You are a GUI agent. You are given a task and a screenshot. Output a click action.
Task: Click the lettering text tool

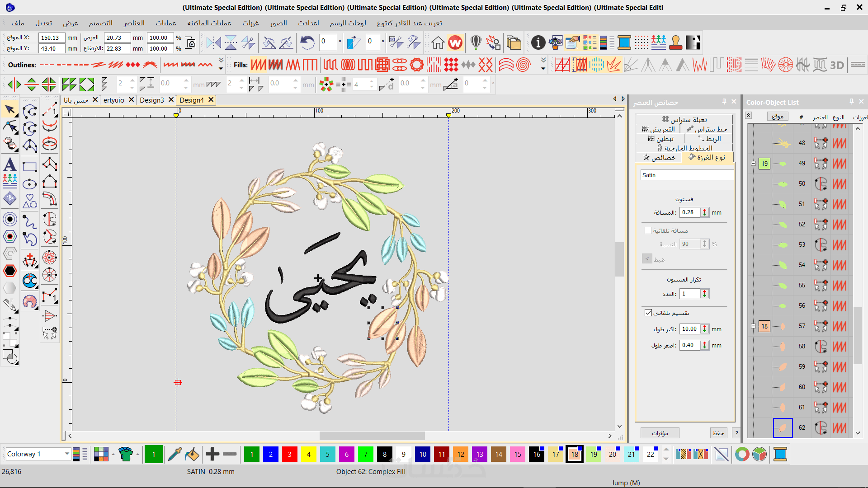pyautogui.click(x=9, y=165)
